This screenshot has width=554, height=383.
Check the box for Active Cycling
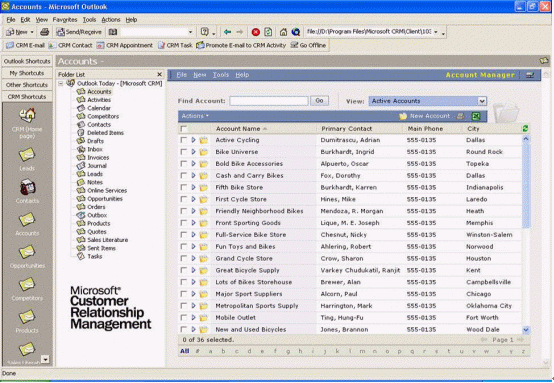coord(183,140)
